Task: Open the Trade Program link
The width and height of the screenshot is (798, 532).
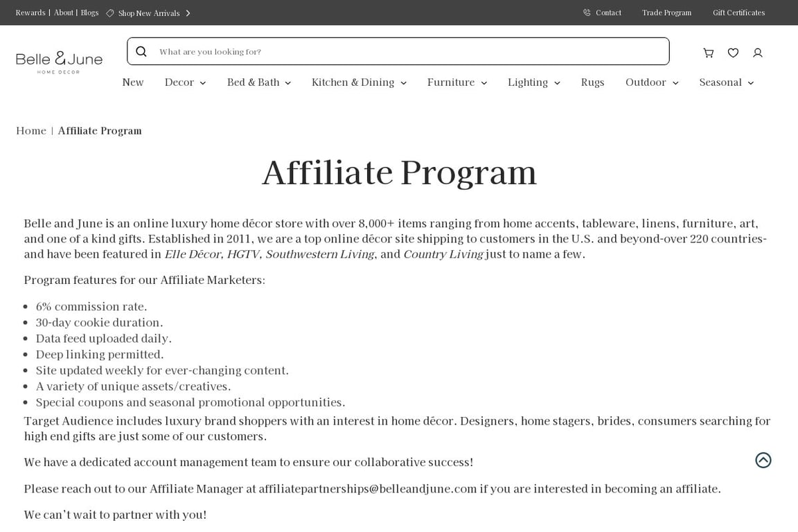Action: pos(666,12)
